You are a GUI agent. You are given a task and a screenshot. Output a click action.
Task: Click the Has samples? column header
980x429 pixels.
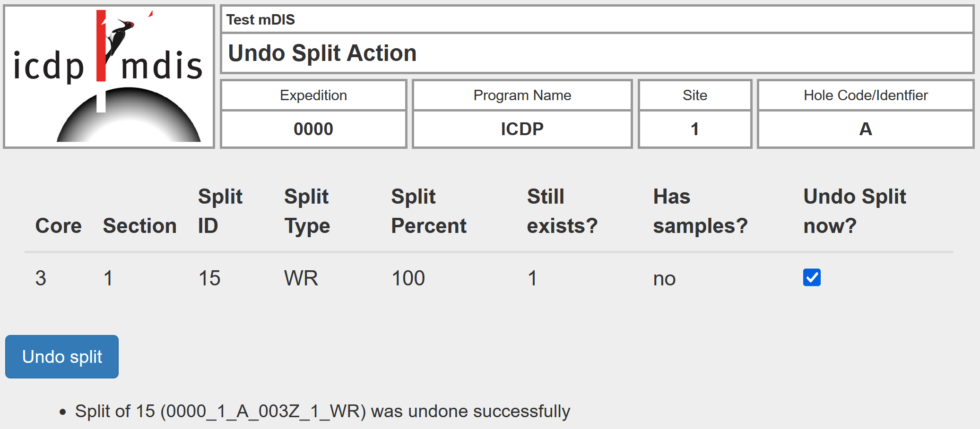[700, 211]
